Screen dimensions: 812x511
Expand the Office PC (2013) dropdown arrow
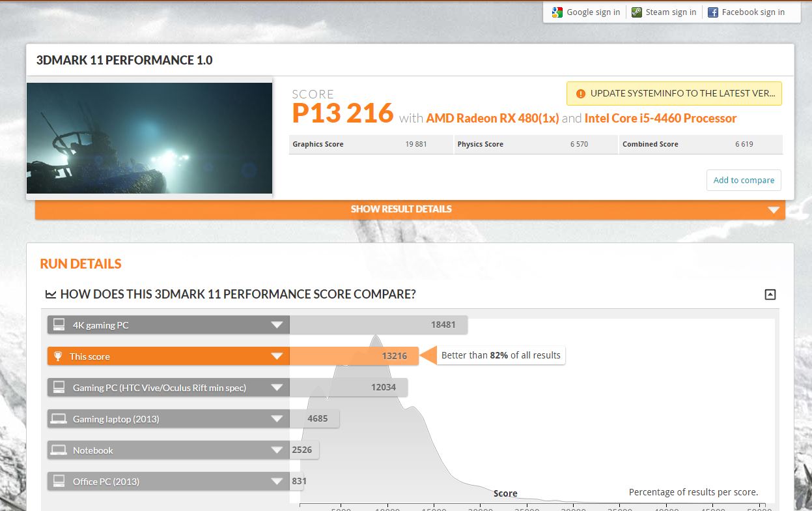[277, 481]
